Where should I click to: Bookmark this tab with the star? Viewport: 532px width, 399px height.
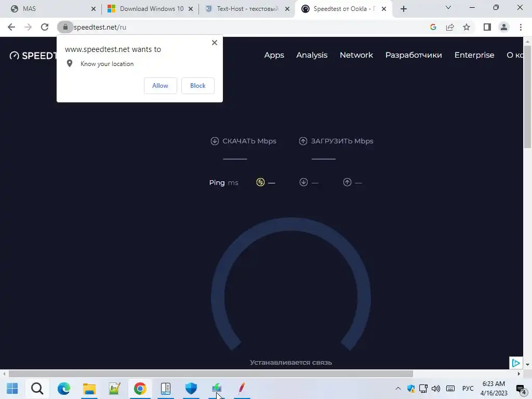[x=467, y=27]
